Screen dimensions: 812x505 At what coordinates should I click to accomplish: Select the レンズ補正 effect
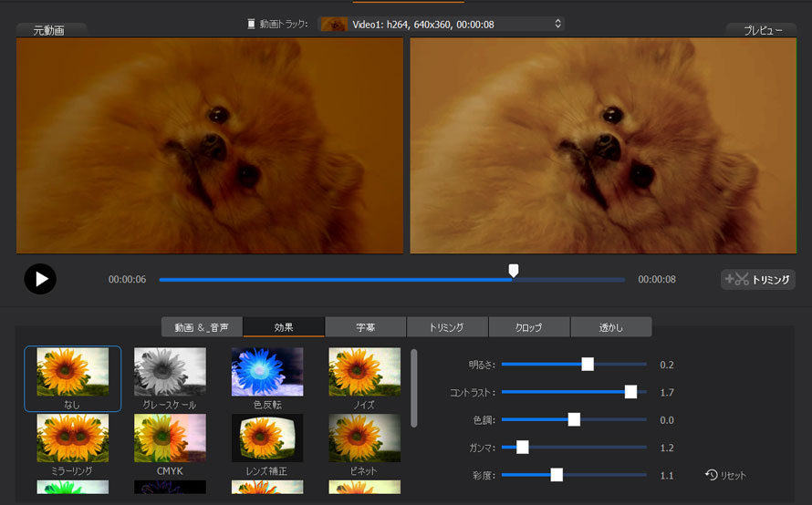(267, 438)
